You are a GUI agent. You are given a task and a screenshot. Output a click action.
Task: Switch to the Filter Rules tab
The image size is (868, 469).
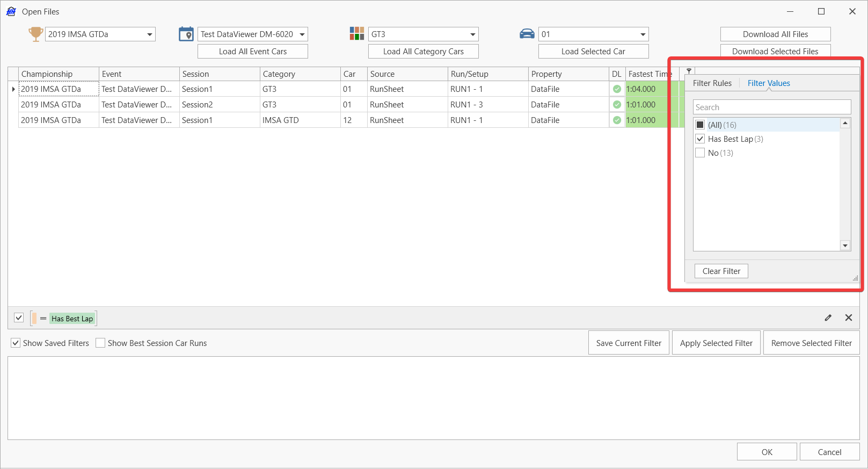click(712, 83)
